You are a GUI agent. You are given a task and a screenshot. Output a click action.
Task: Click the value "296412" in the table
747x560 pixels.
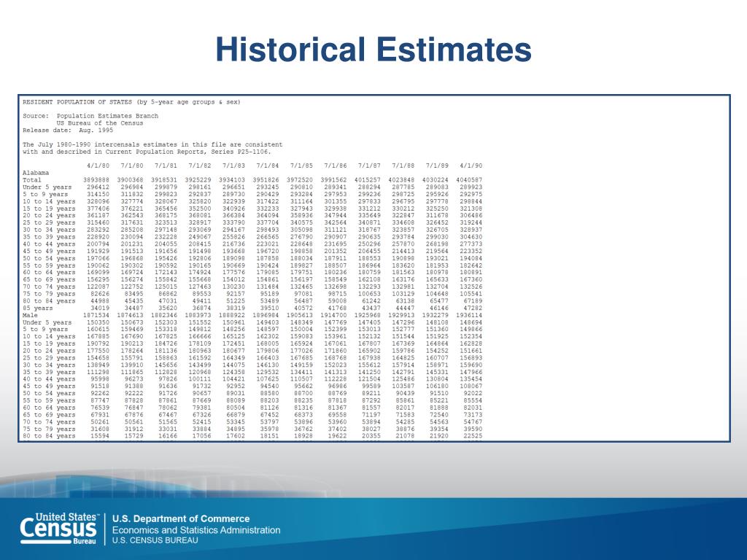coord(98,187)
